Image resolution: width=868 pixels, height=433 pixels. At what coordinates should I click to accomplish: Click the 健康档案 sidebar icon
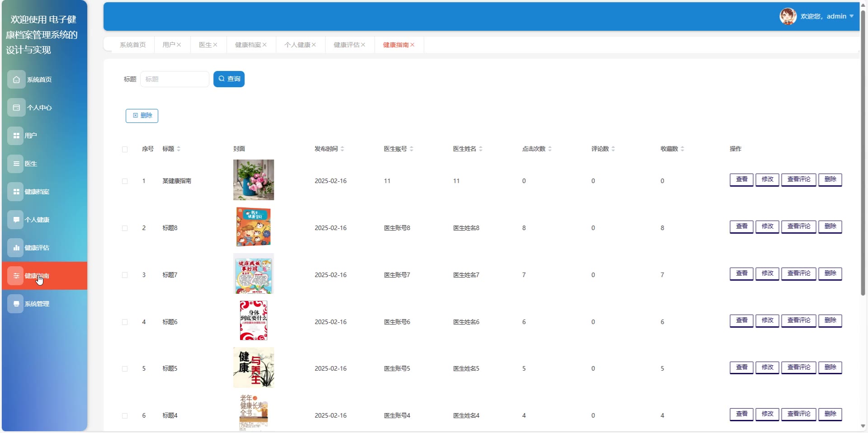coord(16,192)
